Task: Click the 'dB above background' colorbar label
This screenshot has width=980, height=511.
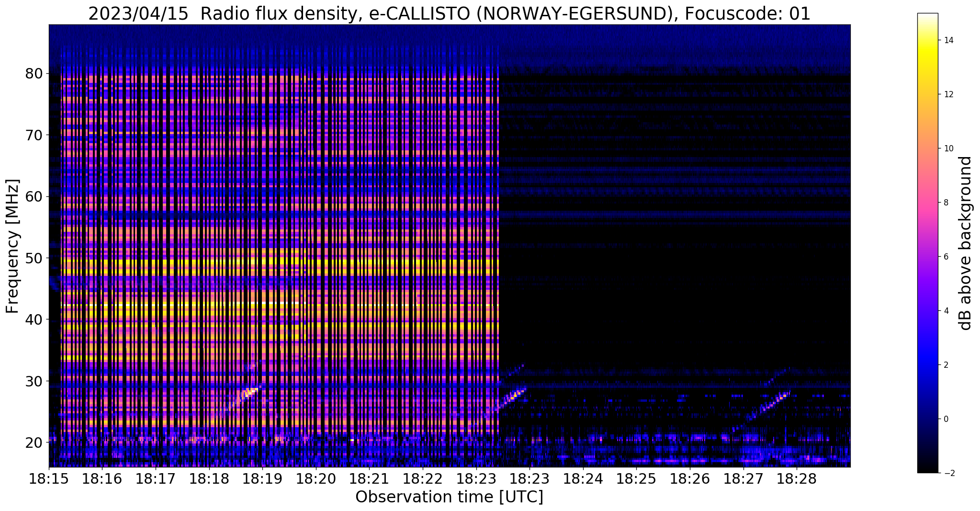Action: click(966, 243)
